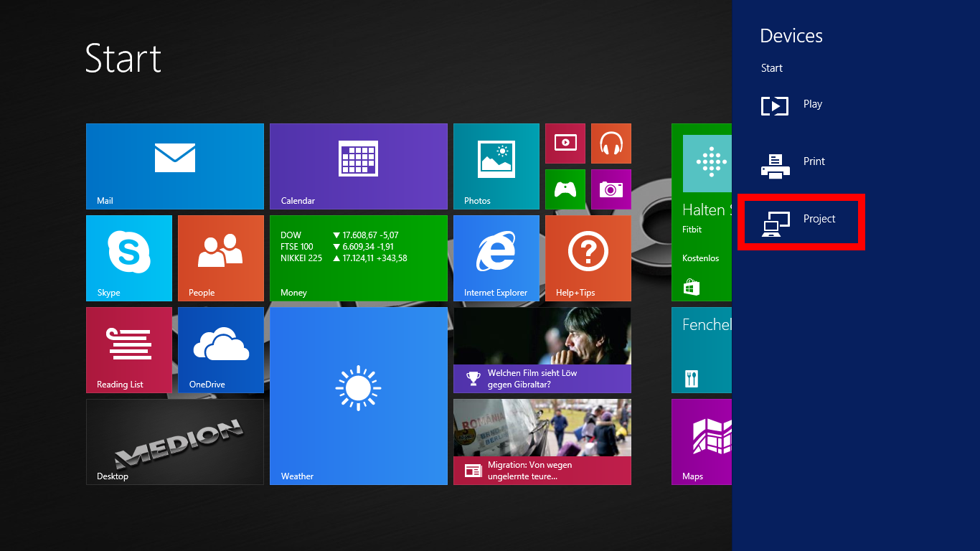Click the Play device icon
The height and width of the screenshot is (551, 980).
coord(775,106)
